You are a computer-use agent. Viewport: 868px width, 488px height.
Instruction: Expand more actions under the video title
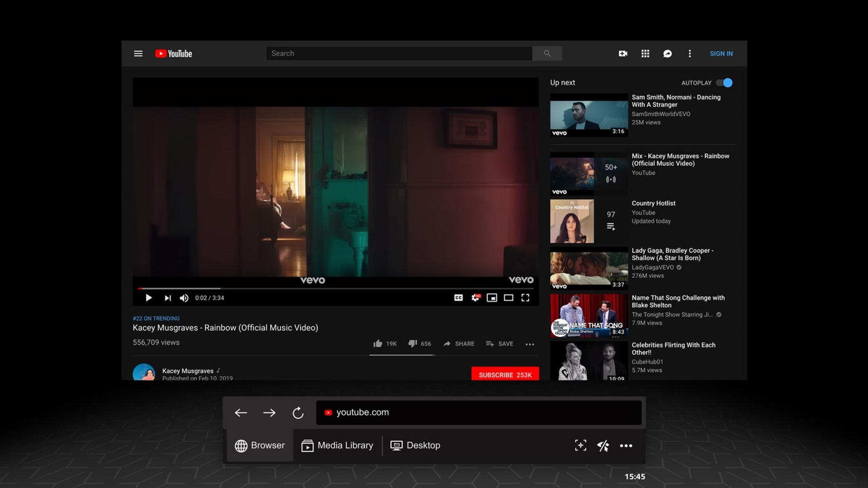point(530,344)
